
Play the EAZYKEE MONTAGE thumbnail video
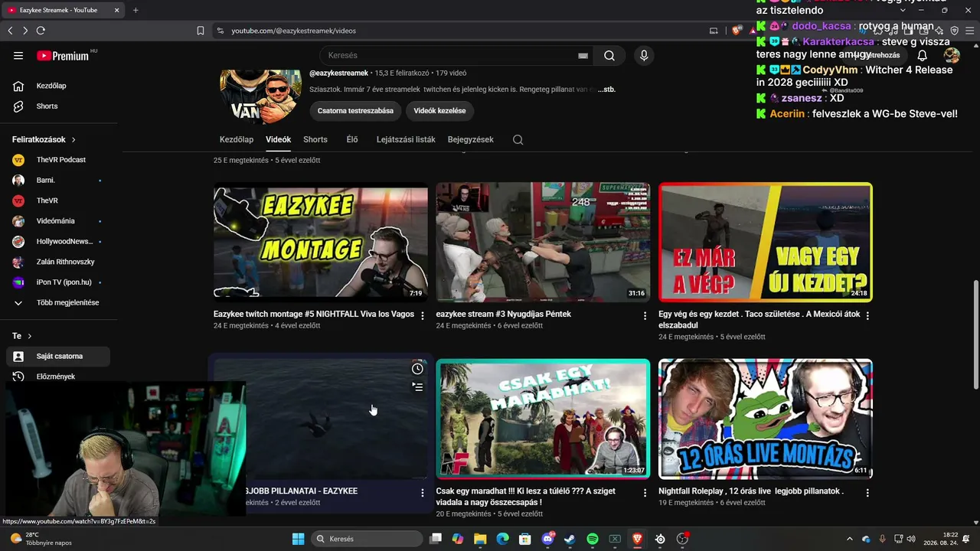pyautogui.click(x=321, y=242)
